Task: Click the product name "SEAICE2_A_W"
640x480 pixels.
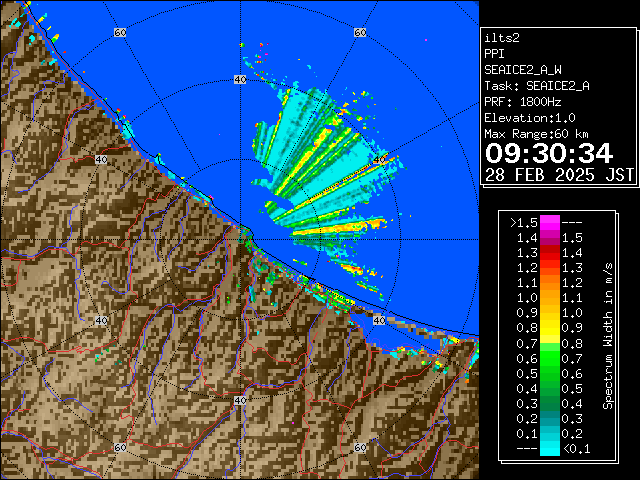Action: (x=523, y=70)
